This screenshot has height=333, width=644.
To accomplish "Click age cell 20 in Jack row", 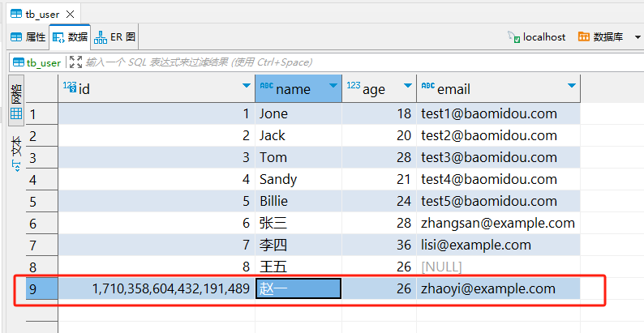I will [379, 135].
